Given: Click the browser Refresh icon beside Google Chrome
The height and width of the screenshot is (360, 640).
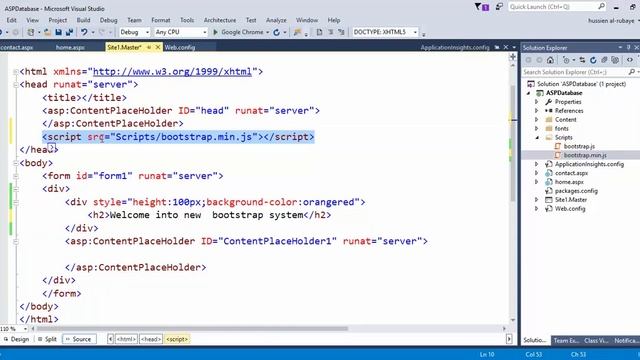Looking at the screenshot, I should (276, 32).
